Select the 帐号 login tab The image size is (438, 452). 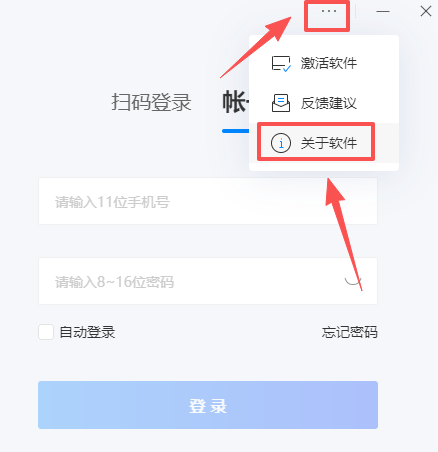pyautogui.click(x=236, y=102)
